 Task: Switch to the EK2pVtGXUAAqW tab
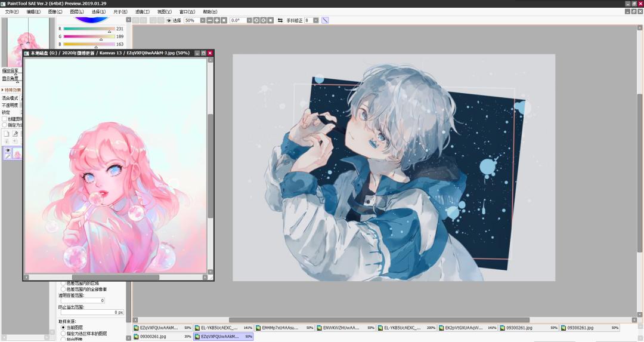pos(468,328)
